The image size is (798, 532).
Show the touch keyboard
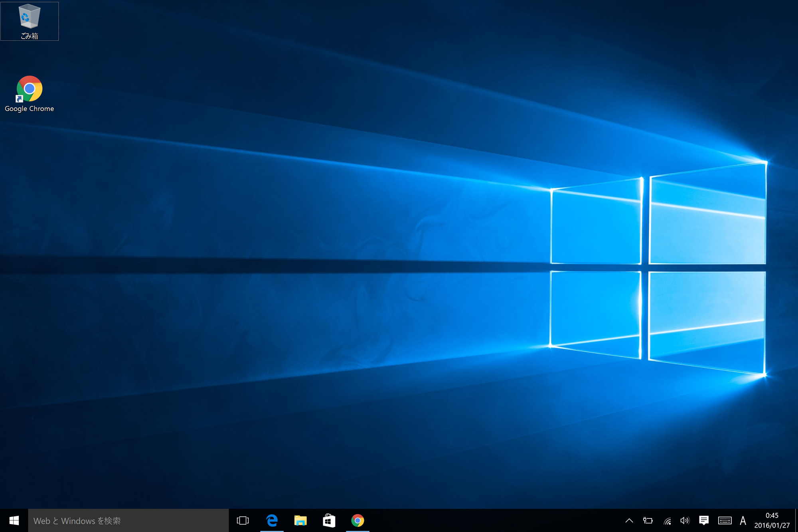(x=725, y=520)
